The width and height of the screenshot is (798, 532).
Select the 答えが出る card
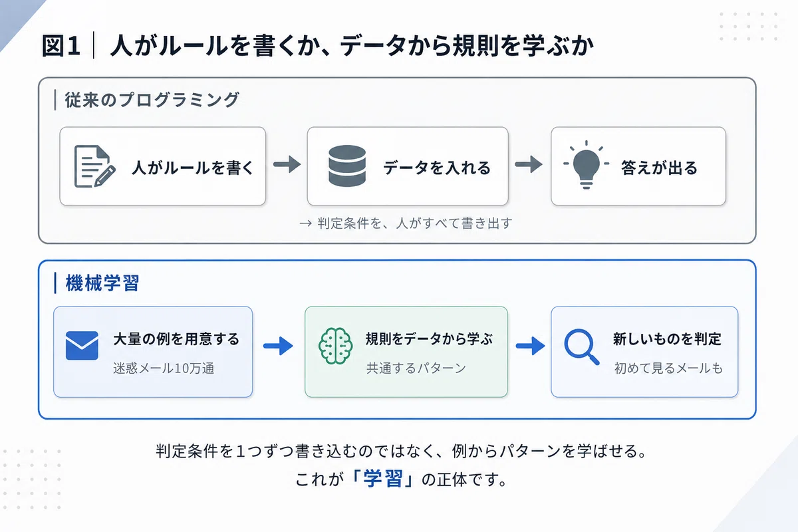pyautogui.click(x=638, y=166)
